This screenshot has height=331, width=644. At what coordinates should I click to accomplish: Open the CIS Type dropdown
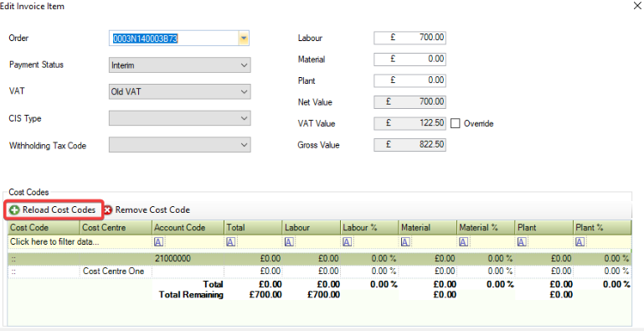180,118
